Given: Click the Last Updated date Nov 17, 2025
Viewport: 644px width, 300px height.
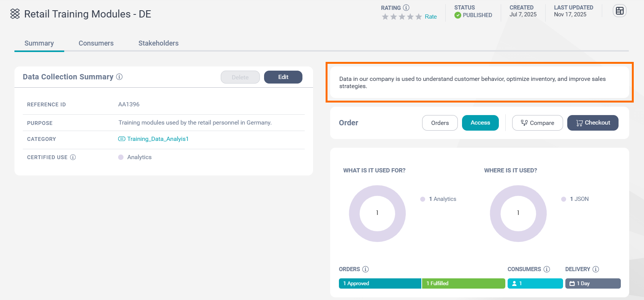Looking at the screenshot, I should [x=570, y=14].
